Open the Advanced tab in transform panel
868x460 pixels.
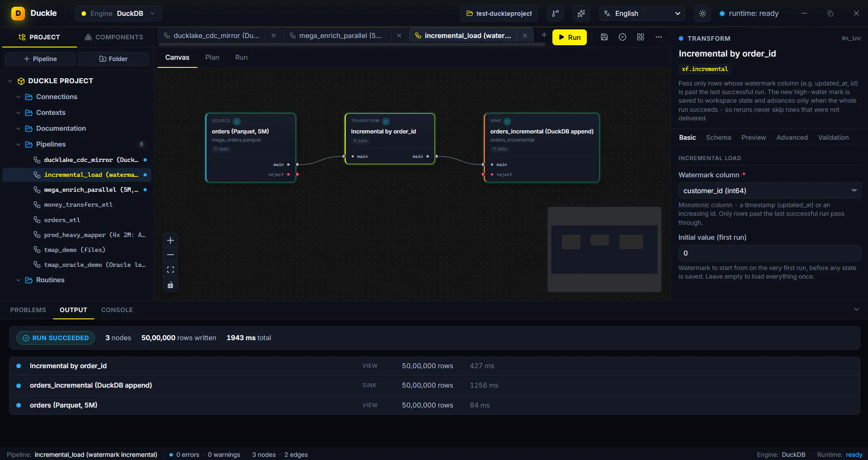coord(792,138)
